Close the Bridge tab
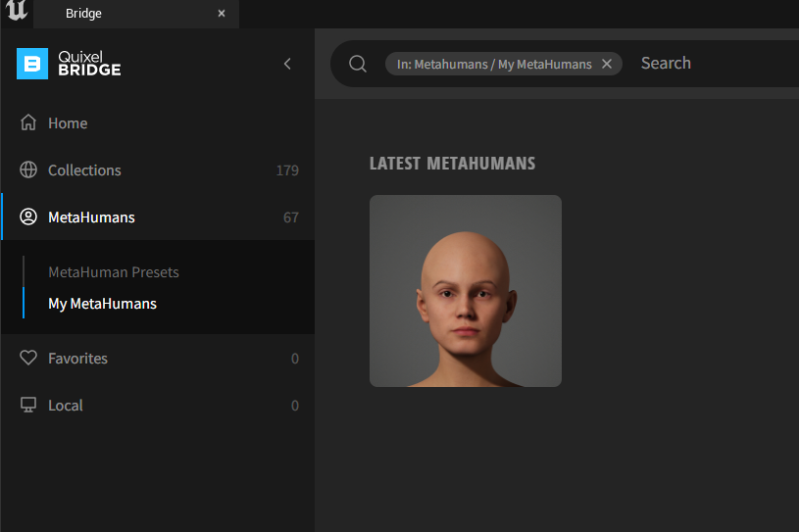This screenshot has height=532, width=799. (x=222, y=14)
